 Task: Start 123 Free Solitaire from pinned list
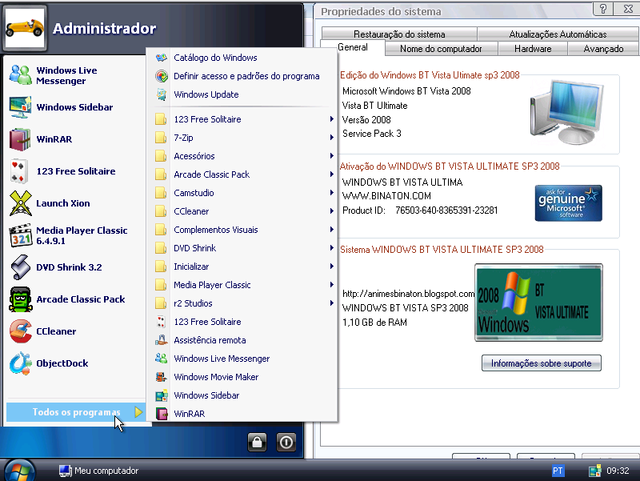pyautogui.click(x=76, y=171)
